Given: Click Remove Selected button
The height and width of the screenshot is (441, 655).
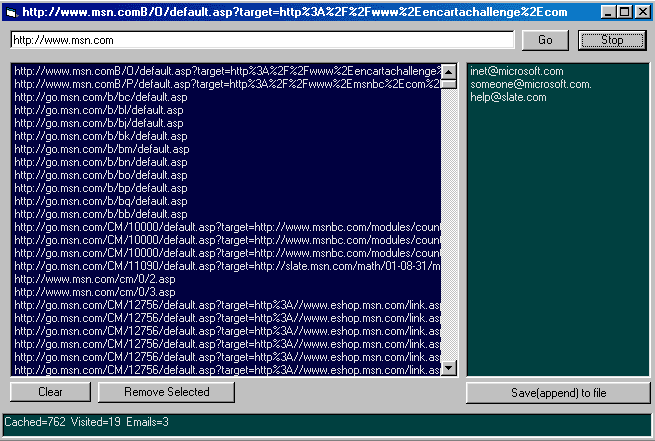Looking at the screenshot, I should 166,392.
